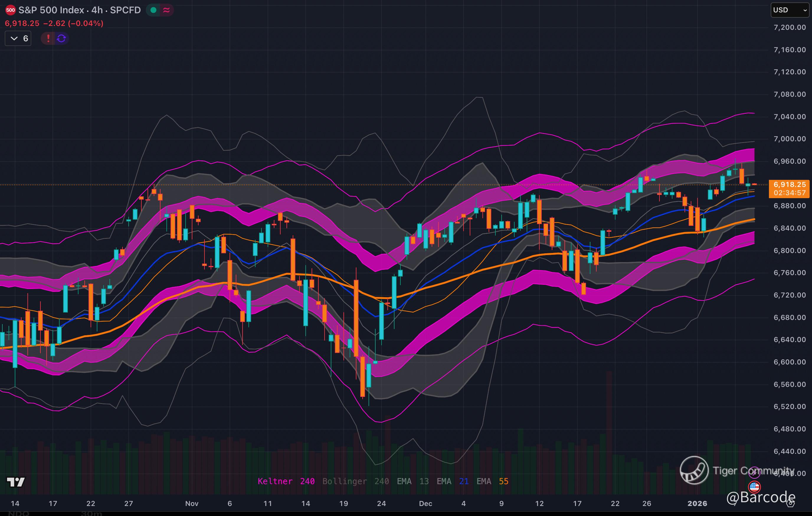
Task: Click the red exclamation warning icon
Action: point(48,38)
